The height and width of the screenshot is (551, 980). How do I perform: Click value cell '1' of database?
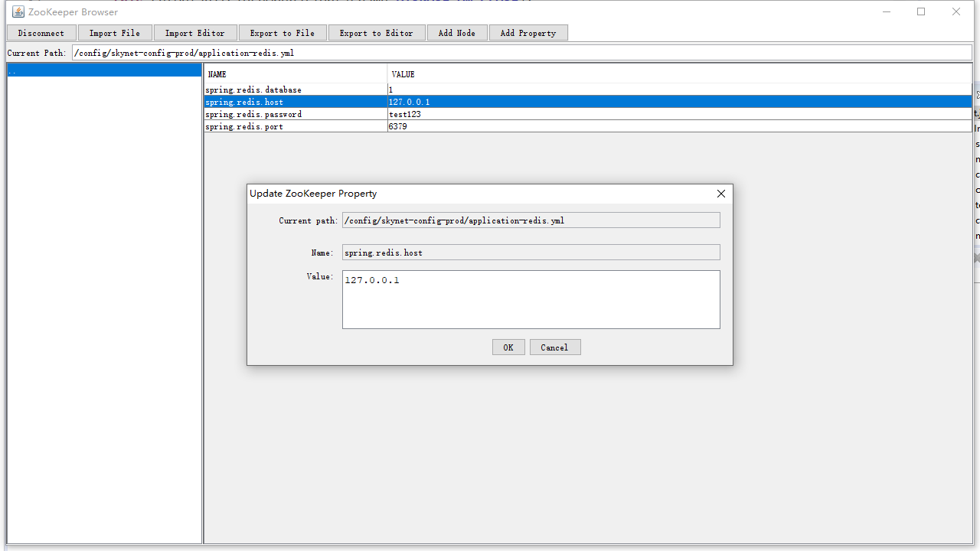tap(680, 90)
